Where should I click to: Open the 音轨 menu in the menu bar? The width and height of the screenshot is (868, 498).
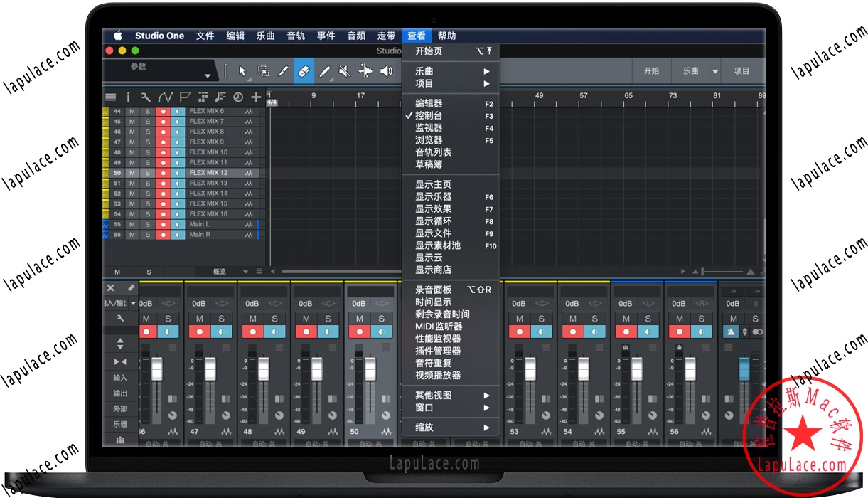[x=296, y=36]
